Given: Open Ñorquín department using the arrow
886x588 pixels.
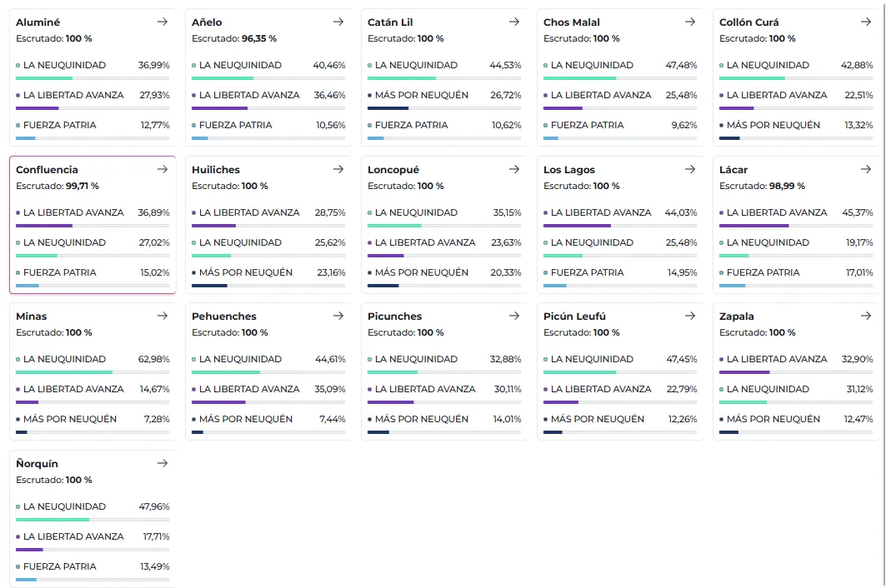Looking at the screenshot, I should [163, 463].
